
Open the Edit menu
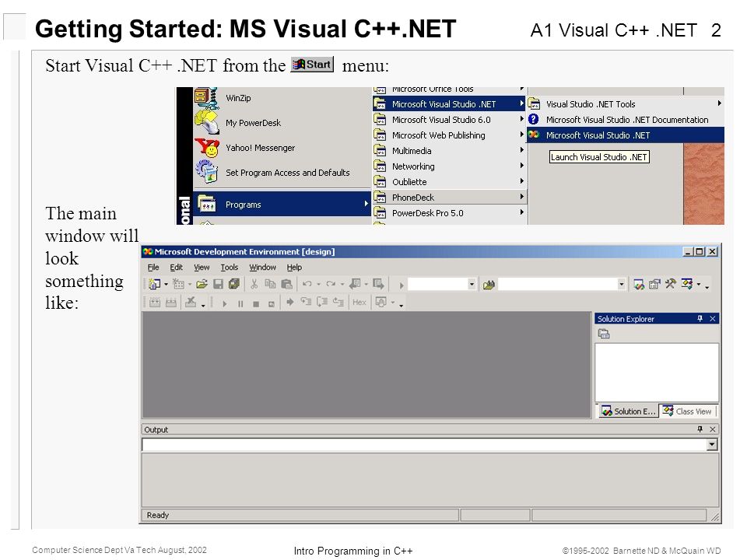pyautogui.click(x=177, y=268)
